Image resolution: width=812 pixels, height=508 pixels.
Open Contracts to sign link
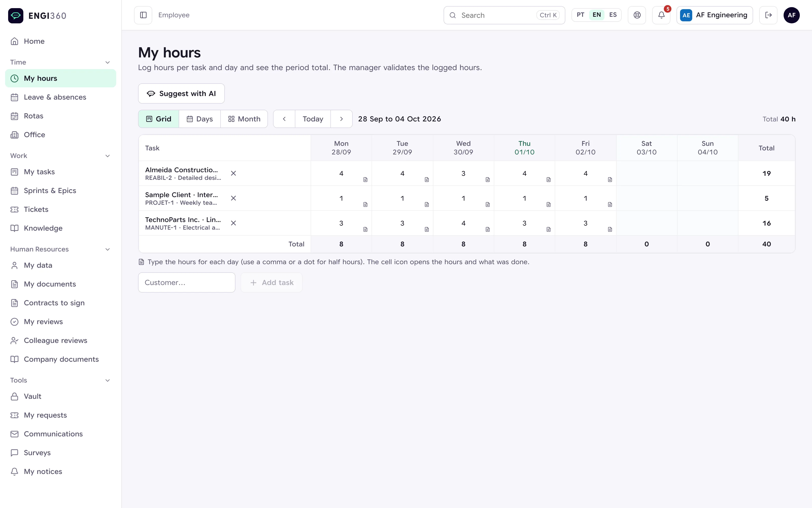60,303
